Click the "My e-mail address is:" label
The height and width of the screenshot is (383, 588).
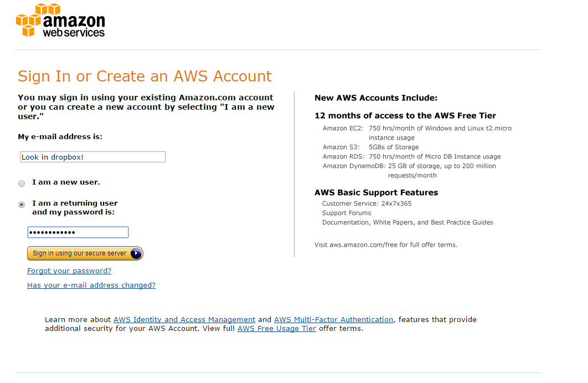(x=60, y=137)
